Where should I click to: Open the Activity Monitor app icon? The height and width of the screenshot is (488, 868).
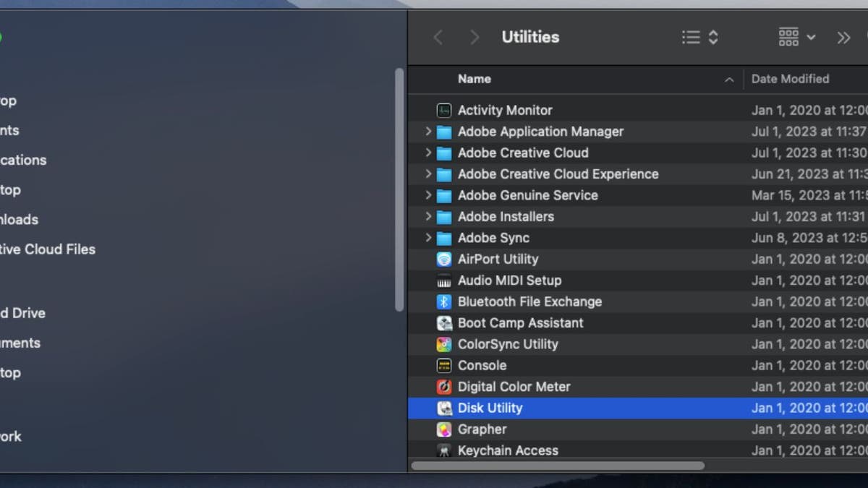(x=444, y=111)
